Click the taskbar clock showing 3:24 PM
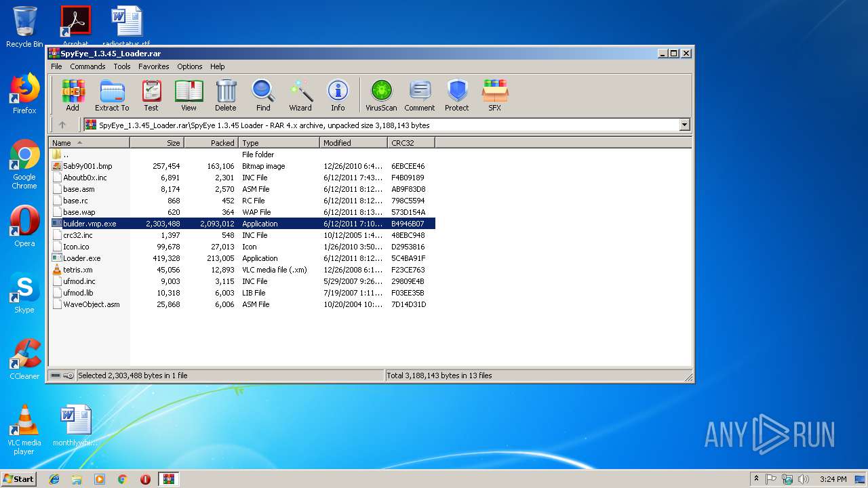 click(x=833, y=479)
